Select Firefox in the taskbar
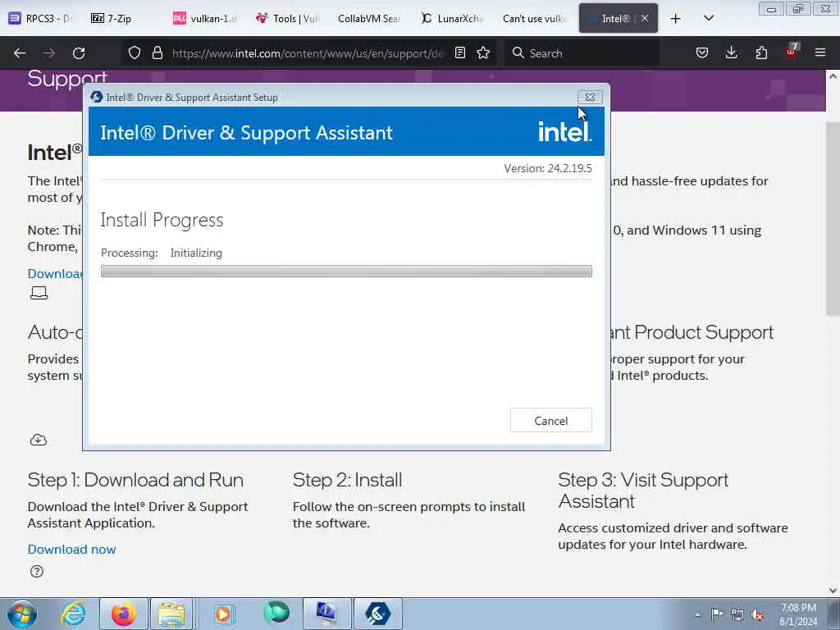The width and height of the screenshot is (840, 630). pyautogui.click(x=124, y=614)
